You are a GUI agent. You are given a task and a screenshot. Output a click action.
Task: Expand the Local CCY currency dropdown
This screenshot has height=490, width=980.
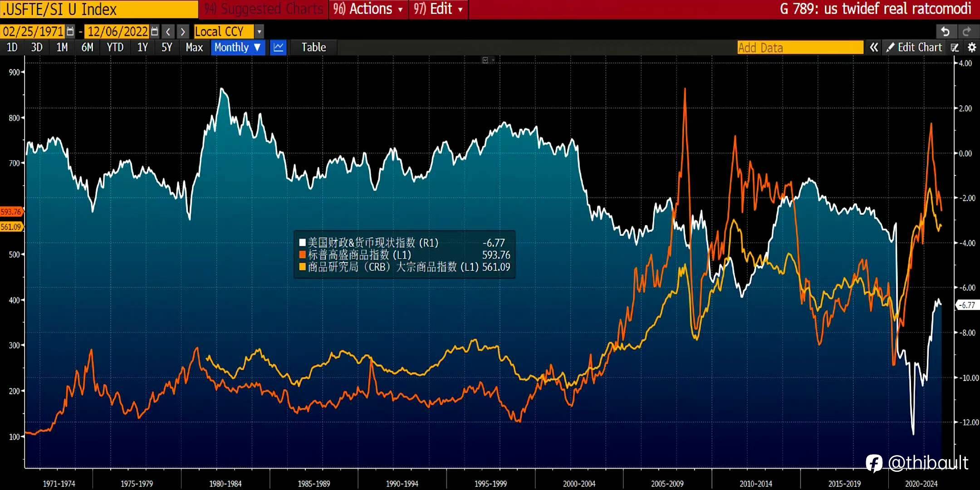[259, 31]
